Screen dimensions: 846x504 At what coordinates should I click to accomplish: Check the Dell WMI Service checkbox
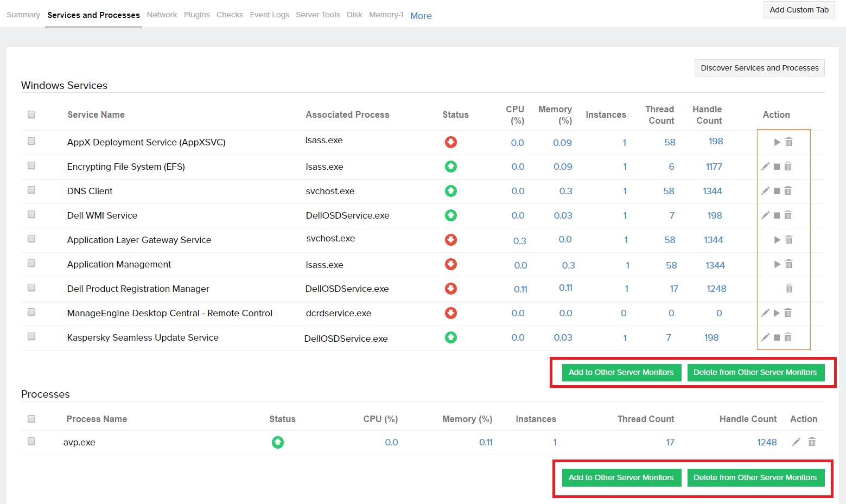[31, 214]
